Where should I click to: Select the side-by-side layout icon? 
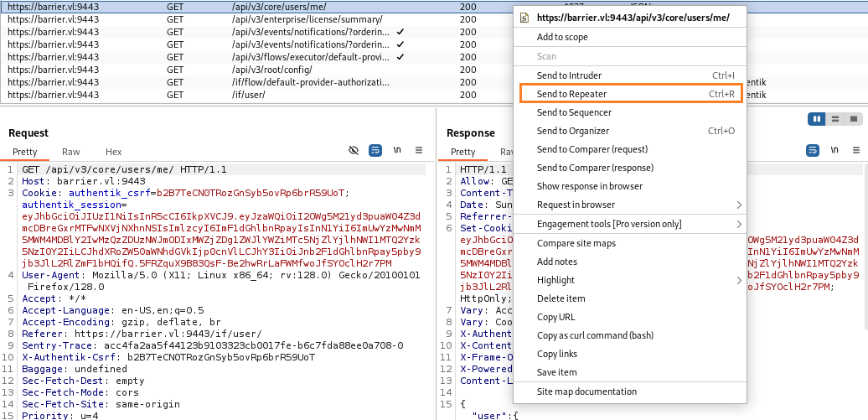pyautogui.click(x=817, y=119)
